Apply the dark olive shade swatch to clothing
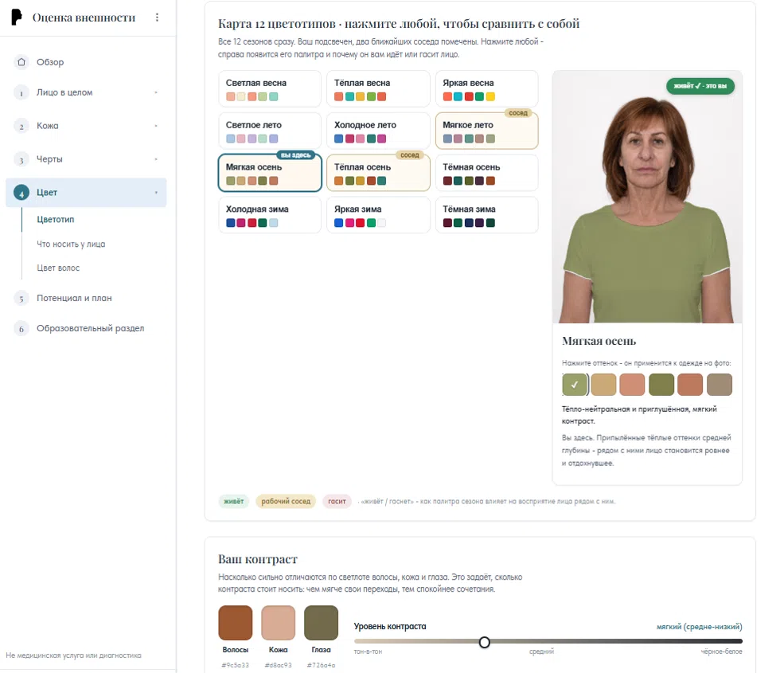784x673 pixels. [661, 385]
